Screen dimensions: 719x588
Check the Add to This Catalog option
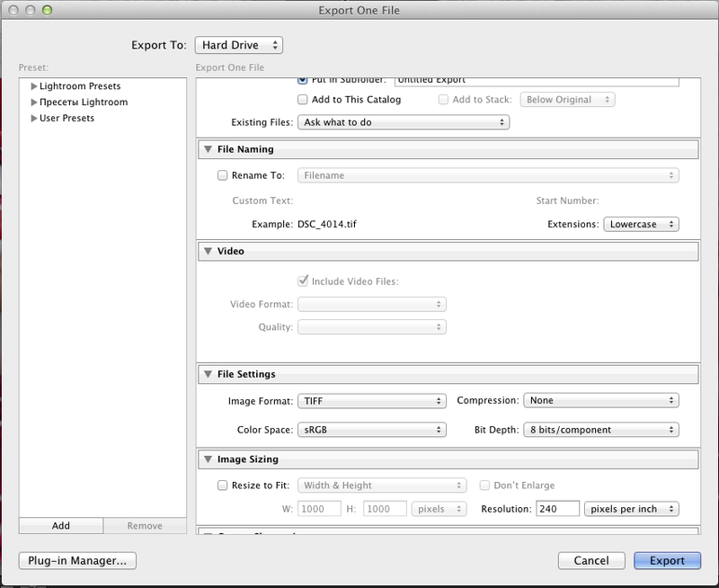tap(303, 100)
